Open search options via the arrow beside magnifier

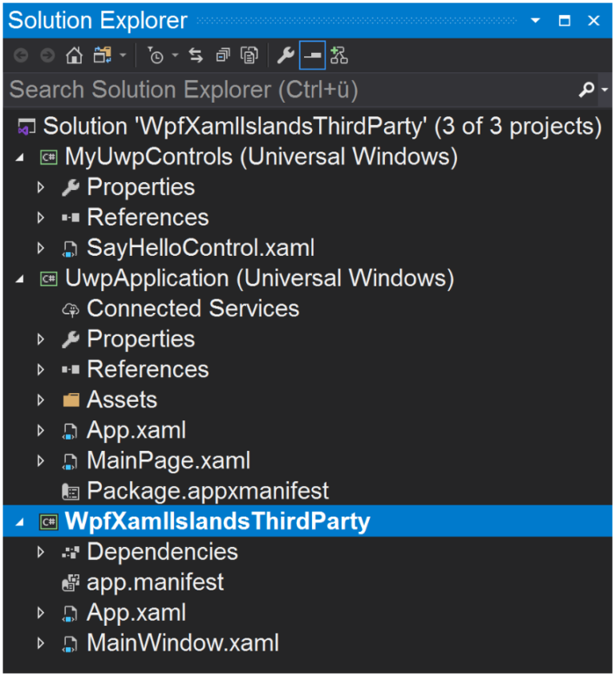pyautogui.click(x=603, y=90)
